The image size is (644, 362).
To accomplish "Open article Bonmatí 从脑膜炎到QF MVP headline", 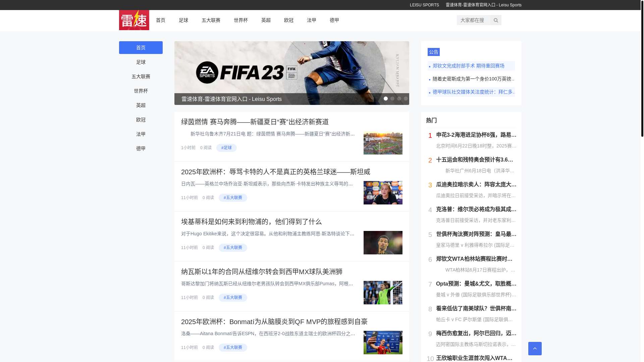I will tap(274, 321).
